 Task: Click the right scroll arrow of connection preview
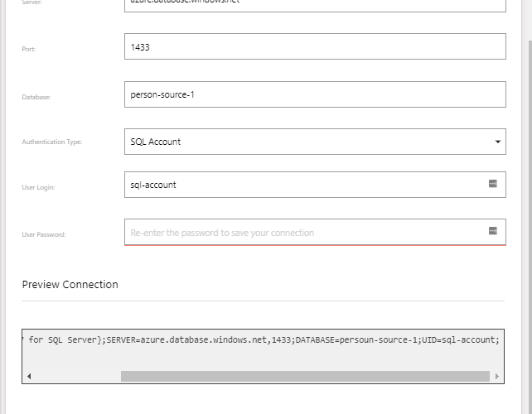click(x=497, y=376)
